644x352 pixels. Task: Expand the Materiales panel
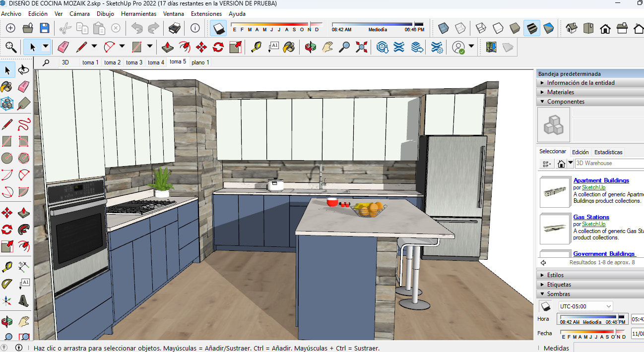pos(590,92)
